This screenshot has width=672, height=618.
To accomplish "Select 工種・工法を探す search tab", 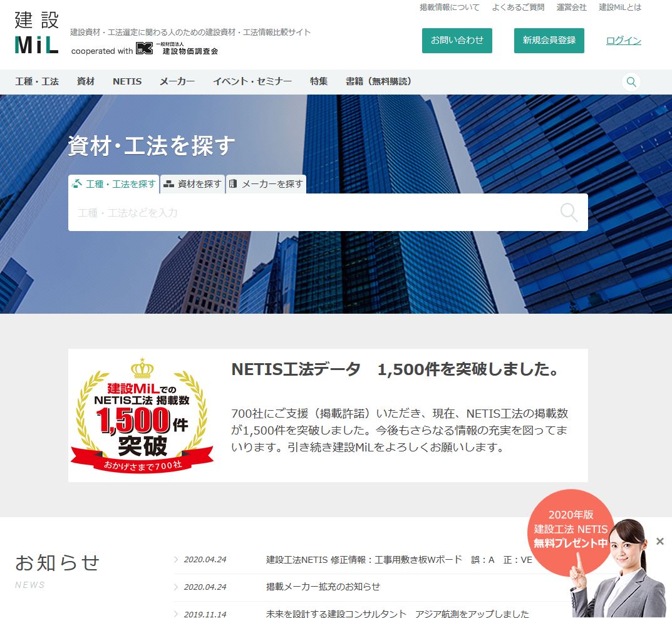I will click(113, 184).
